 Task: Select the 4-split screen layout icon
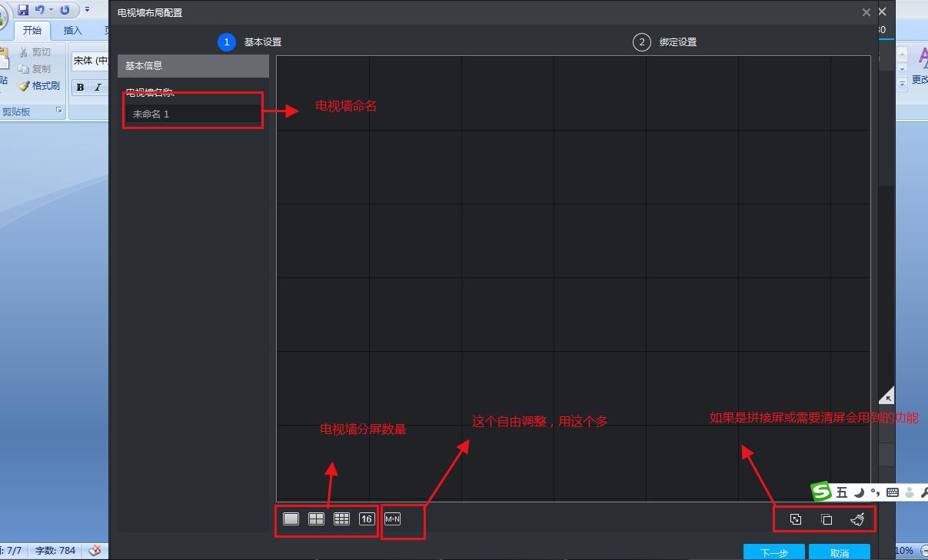(315, 519)
